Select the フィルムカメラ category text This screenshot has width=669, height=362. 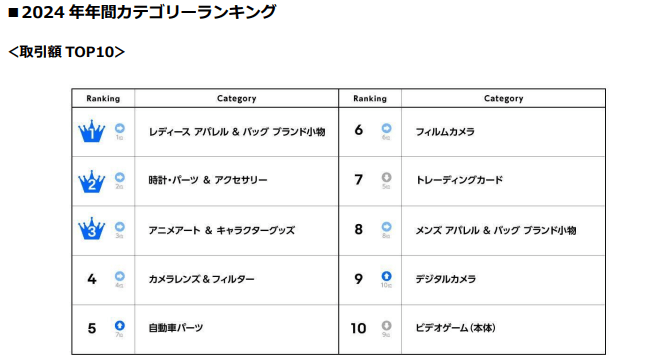click(x=445, y=132)
